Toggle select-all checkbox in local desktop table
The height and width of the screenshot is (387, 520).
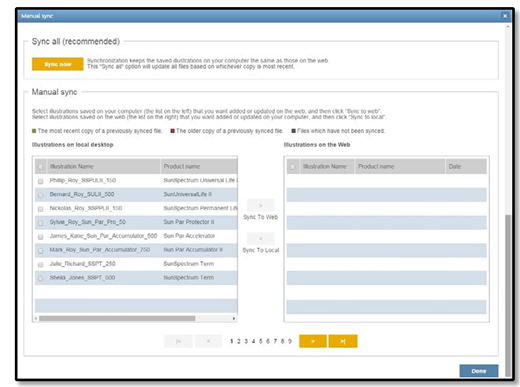click(x=41, y=167)
